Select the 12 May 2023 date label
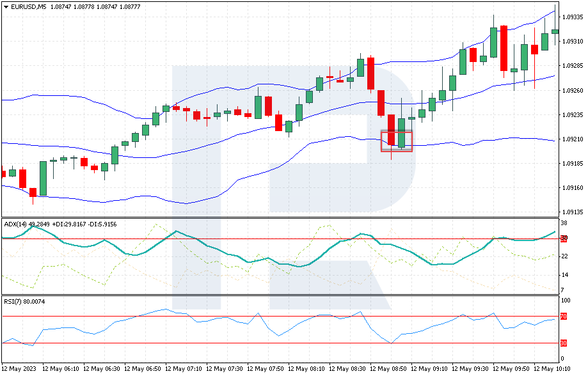The width and height of the screenshot is (588, 376). tap(19, 369)
